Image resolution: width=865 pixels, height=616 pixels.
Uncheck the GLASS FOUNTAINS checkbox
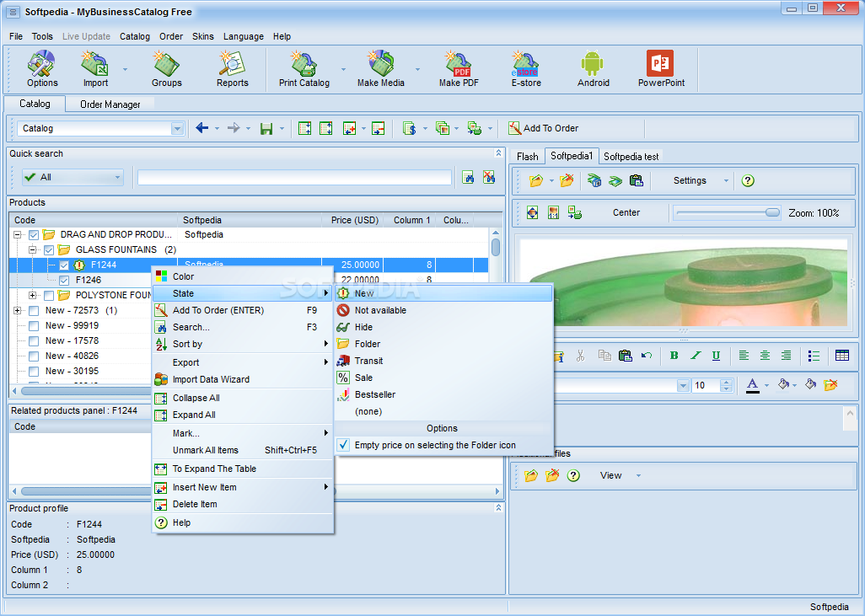click(x=49, y=249)
